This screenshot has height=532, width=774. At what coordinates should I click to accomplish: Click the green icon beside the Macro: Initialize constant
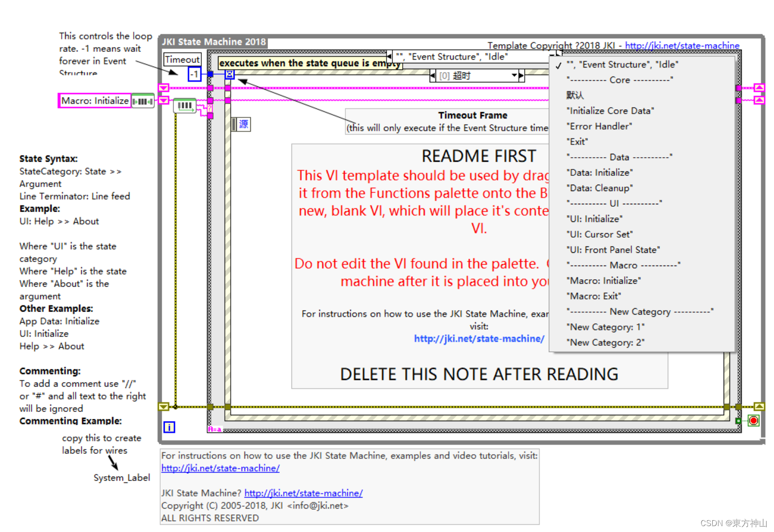point(143,101)
